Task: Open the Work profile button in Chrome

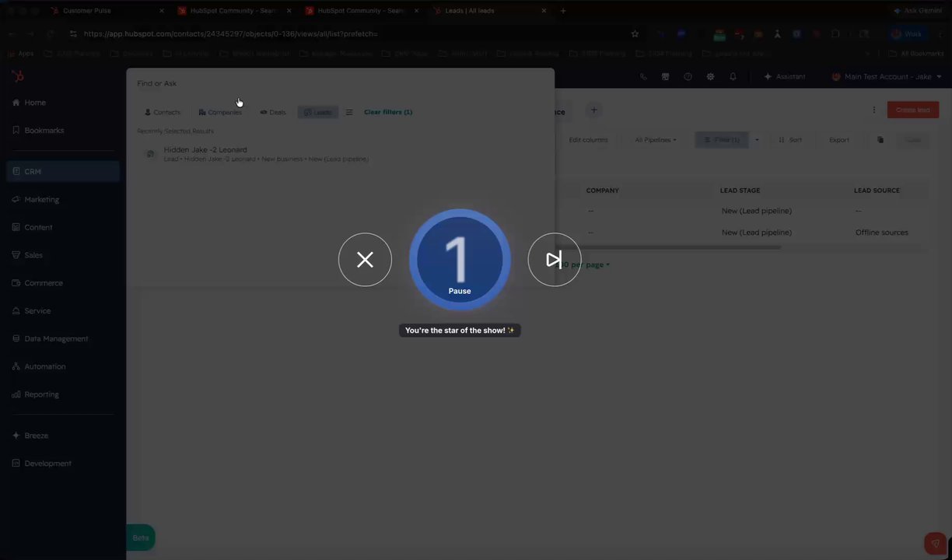Action: point(907,33)
